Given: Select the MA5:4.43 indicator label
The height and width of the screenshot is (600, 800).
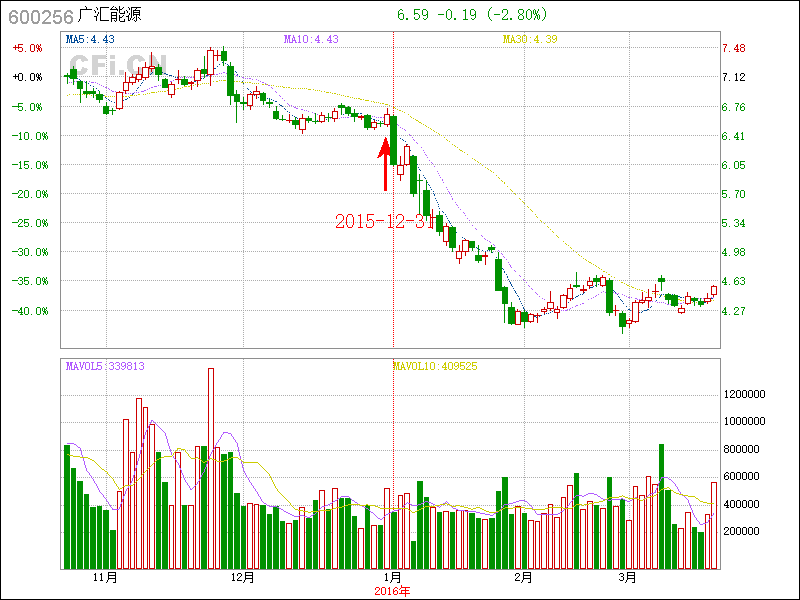Looking at the screenshot, I should [90, 39].
